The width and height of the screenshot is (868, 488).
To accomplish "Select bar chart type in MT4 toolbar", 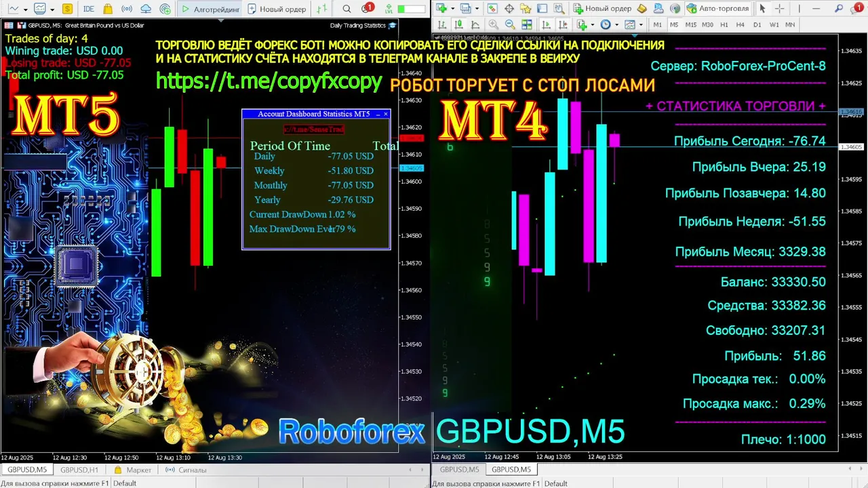I will tap(442, 24).
